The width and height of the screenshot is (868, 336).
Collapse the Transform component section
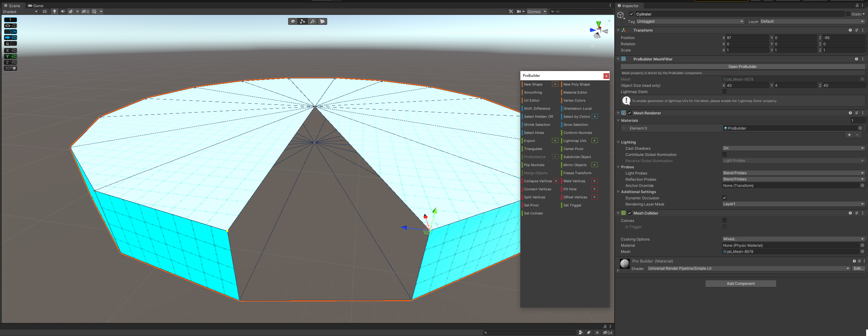point(619,30)
